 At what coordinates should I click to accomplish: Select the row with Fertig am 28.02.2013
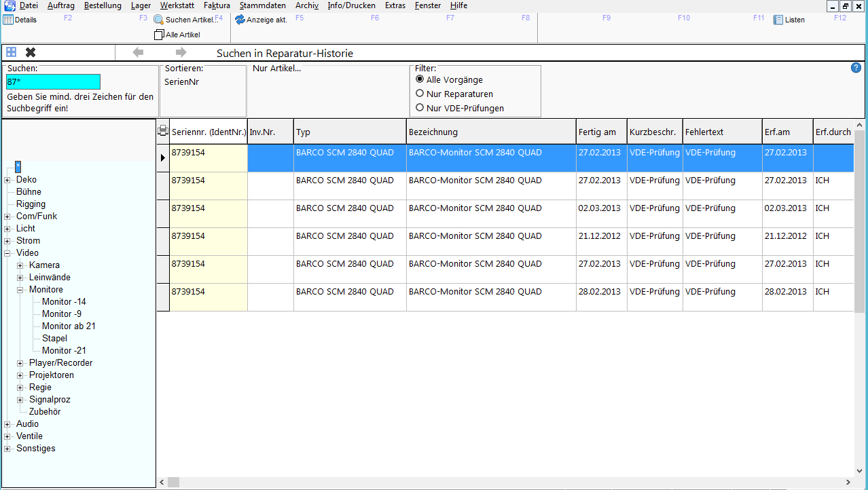[505, 297]
